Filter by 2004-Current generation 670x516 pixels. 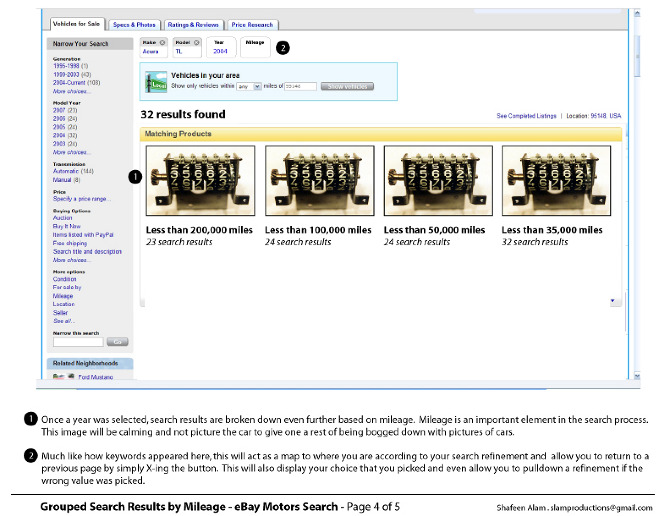69,82
